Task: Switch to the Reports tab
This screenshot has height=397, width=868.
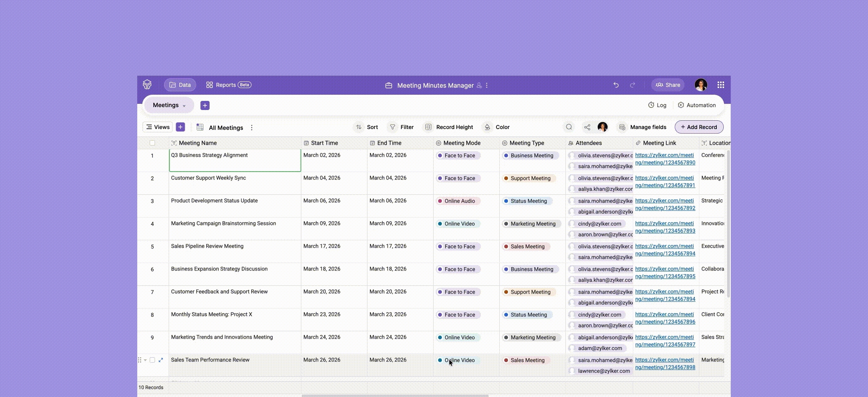Action: pyautogui.click(x=225, y=84)
